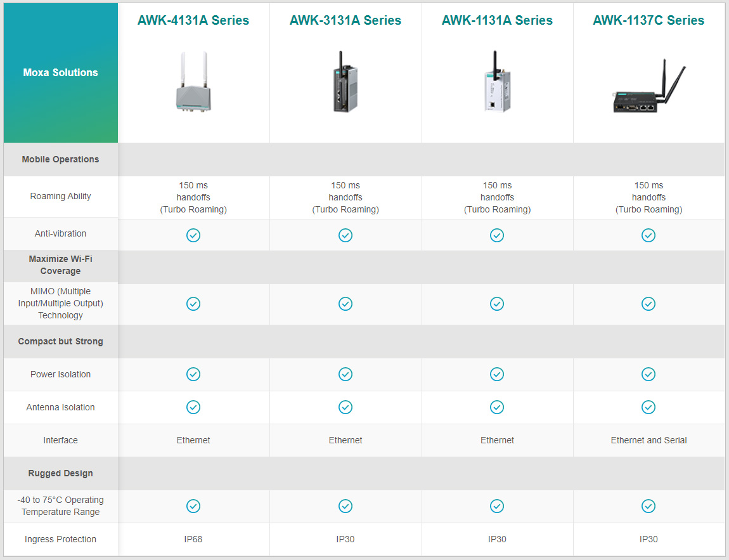Viewport: 729px width, 560px height.
Task: Open the AWK-1137C Series product image
Action: click(x=648, y=86)
